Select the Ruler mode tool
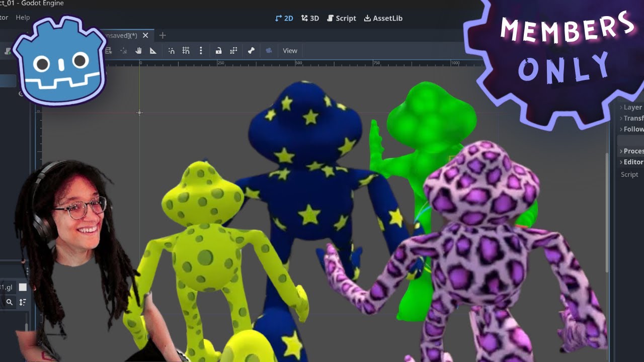Image resolution: width=644 pixels, height=362 pixels. pyautogui.click(x=153, y=50)
